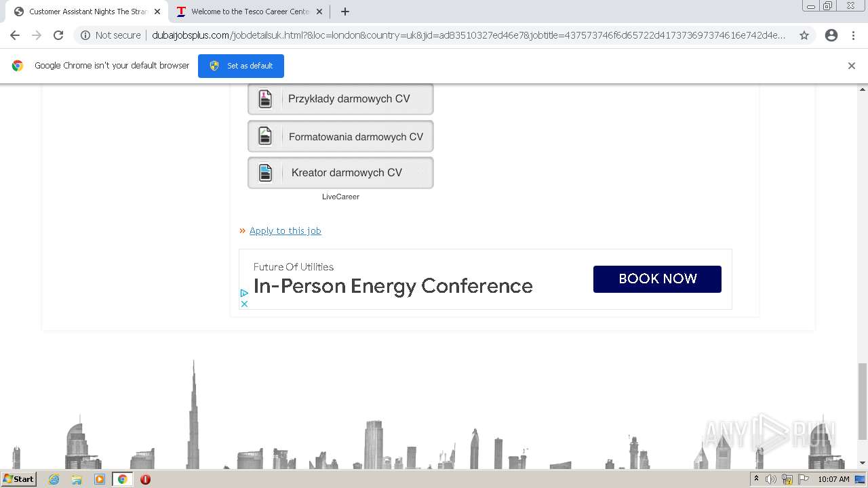Image resolution: width=868 pixels, height=488 pixels.
Task: Open the clock showing 10:07 AM
Action: click(x=833, y=479)
